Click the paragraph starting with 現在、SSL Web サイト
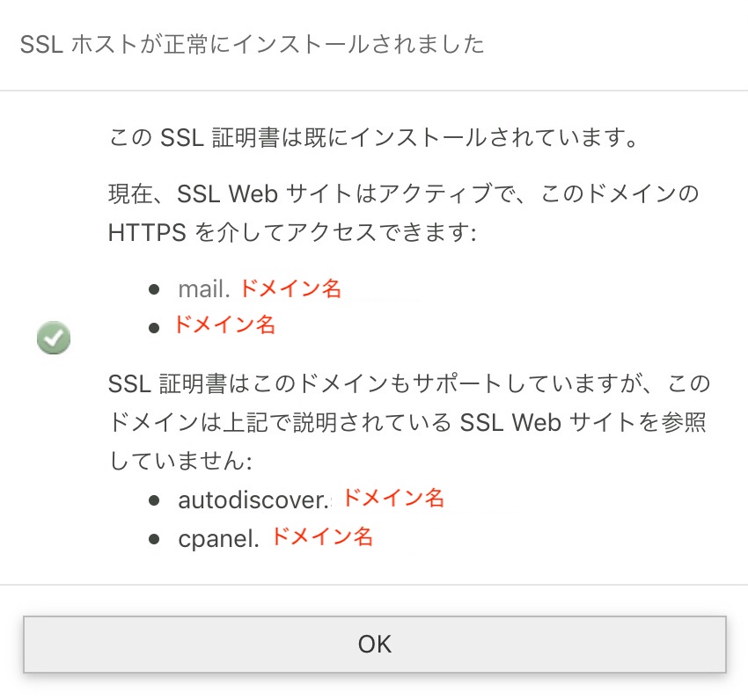This screenshot has height=700, width=748. [404, 213]
